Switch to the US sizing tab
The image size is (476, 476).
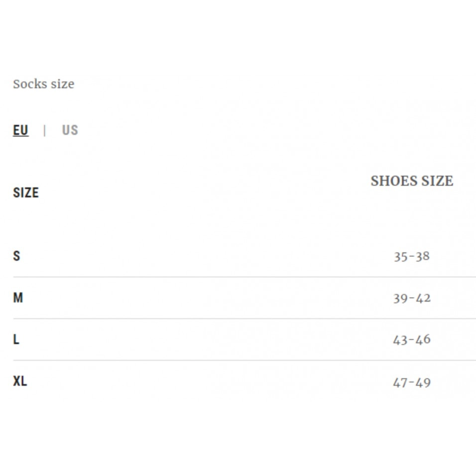click(x=70, y=130)
